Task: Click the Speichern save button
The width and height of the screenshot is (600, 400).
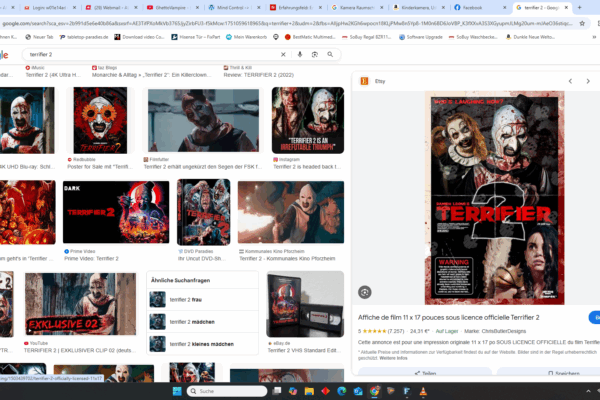Action: coord(549,373)
